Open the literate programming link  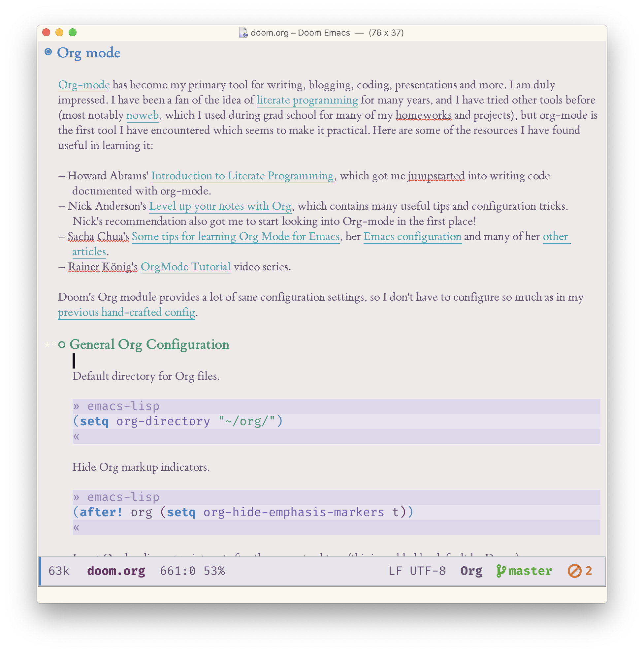coord(307,100)
